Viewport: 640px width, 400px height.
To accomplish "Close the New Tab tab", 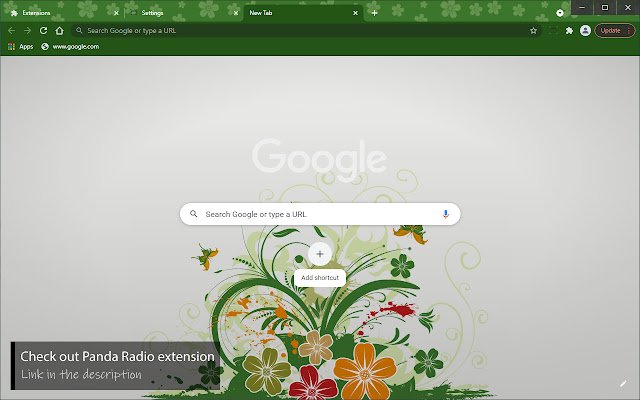I will 356,13.
